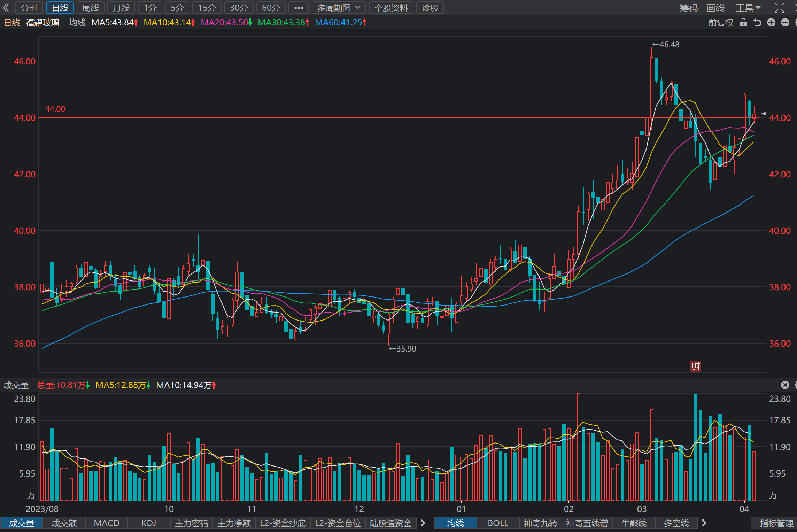This screenshot has height=532, width=797.
Task: Select the 日线 daily chart tab
Action: coord(60,8)
